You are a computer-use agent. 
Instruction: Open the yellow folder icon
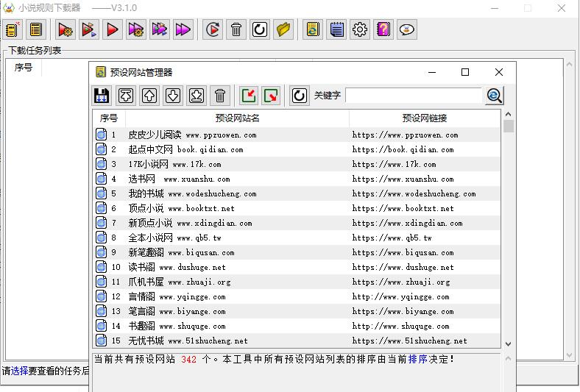pyautogui.click(x=283, y=29)
